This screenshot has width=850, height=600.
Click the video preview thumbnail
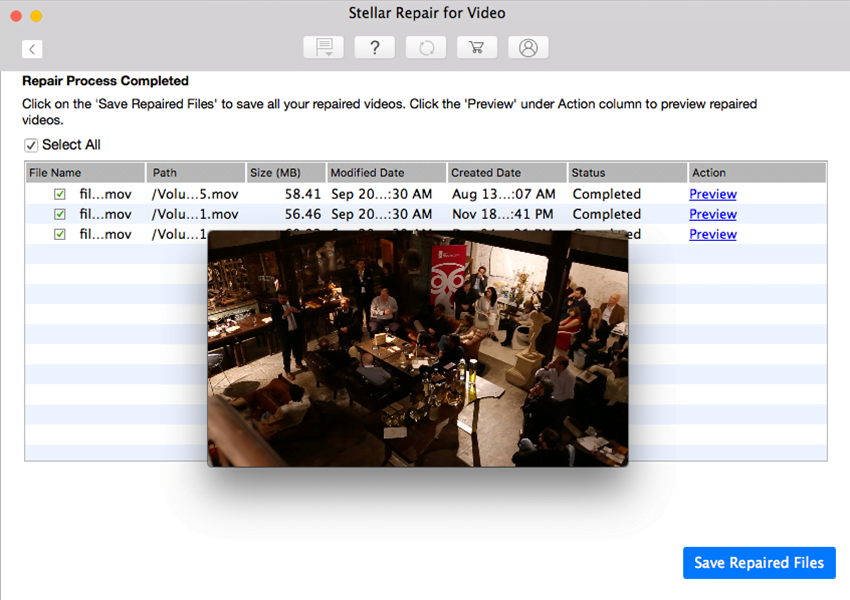coord(417,348)
